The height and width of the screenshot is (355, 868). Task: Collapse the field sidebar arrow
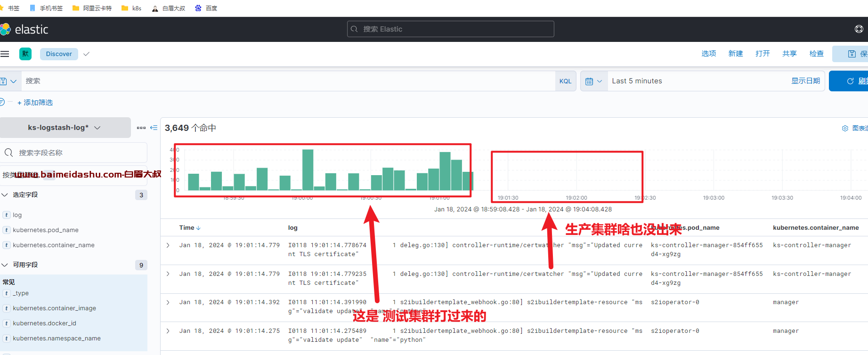point(154,128)
